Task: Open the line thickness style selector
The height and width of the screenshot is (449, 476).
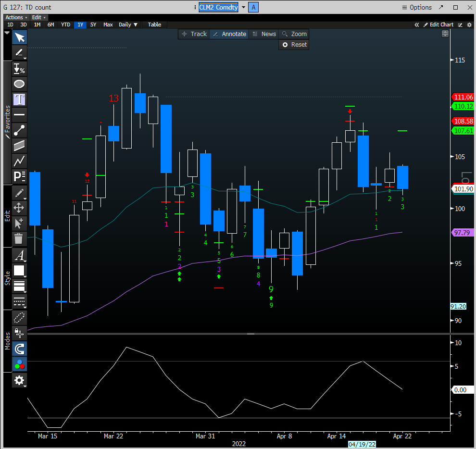Action: coord(19,287)
